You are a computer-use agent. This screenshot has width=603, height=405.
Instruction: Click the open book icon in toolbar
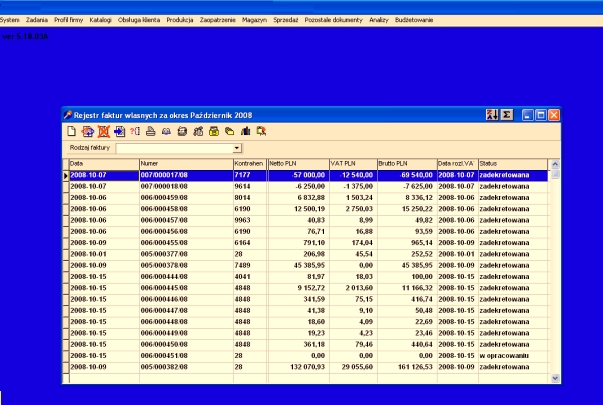coord(166,132)
